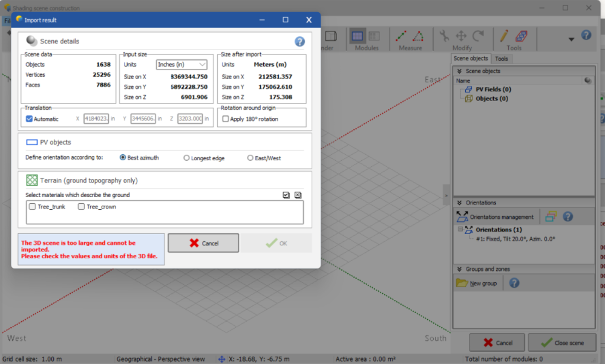Switch to the Scene objects tab
The height and width of the screenshot is (364, 605).
click(471, 59)
